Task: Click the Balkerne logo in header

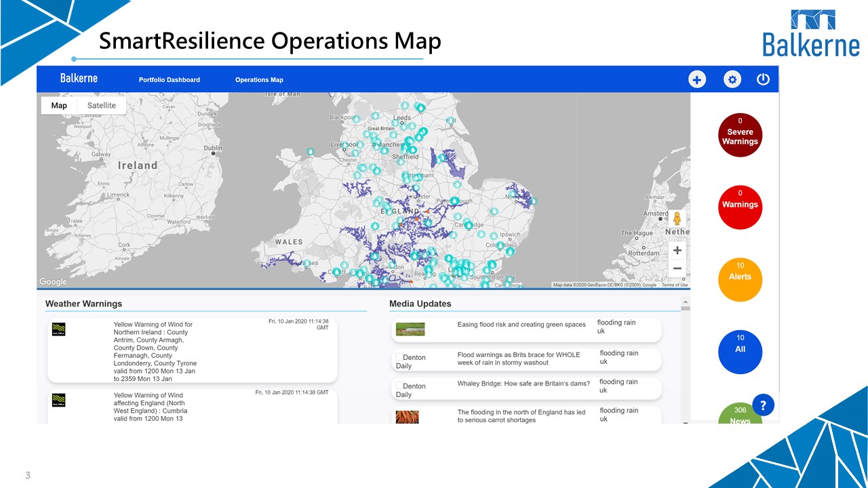Action: [x=79, y=78]
